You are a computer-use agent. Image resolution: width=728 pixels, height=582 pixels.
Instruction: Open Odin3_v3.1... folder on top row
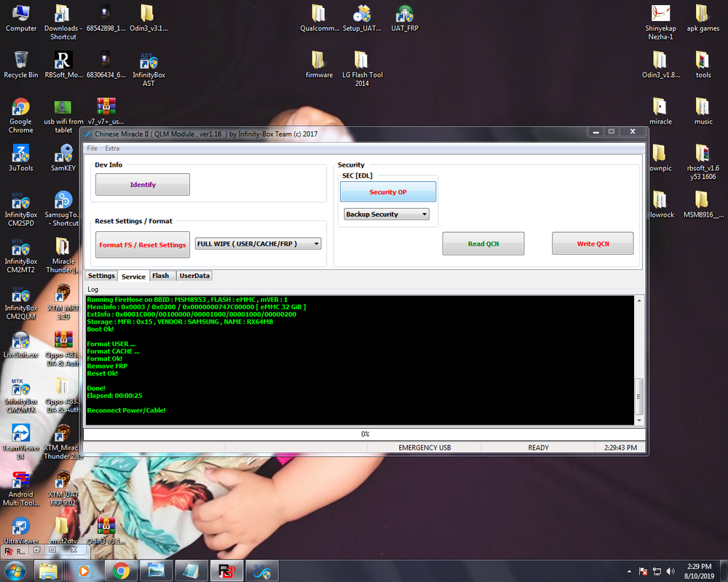pos(149,19)
